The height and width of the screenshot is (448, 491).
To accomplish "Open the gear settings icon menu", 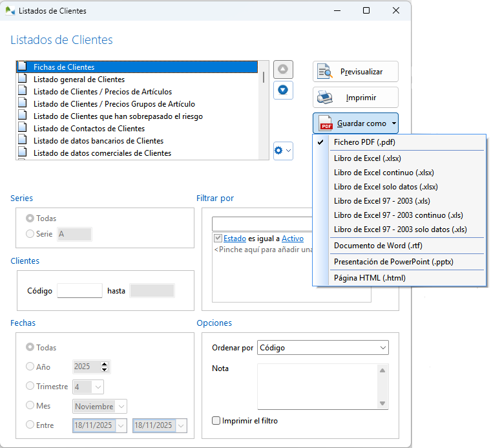I will [283, 151].
